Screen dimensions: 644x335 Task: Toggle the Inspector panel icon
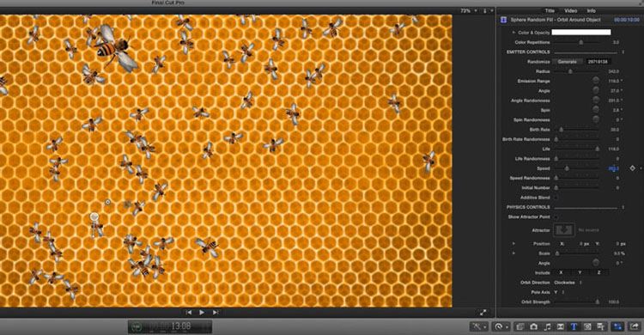(617, 326)
